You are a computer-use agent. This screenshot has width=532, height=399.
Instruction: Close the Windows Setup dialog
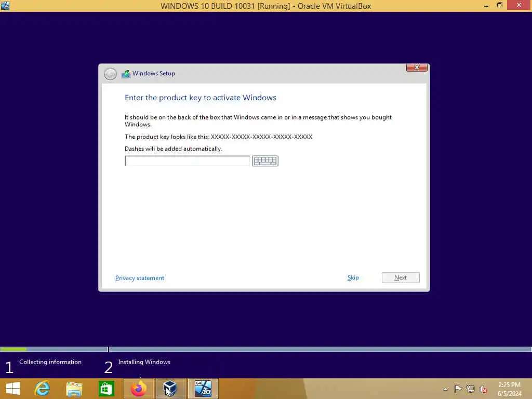click(417, 68)
